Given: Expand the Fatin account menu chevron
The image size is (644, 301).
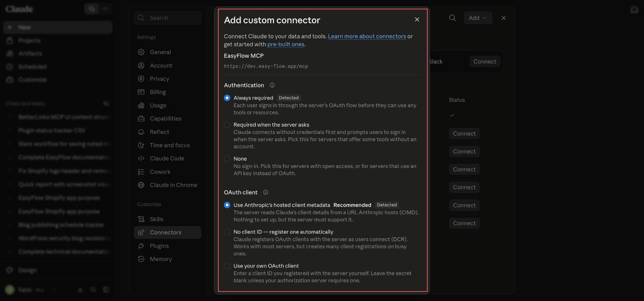Looking at the screenshot, I should [x=54, y=290].
